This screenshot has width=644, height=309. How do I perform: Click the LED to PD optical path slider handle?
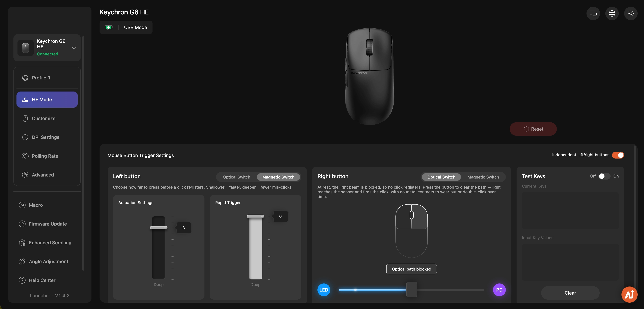(411, 290)
